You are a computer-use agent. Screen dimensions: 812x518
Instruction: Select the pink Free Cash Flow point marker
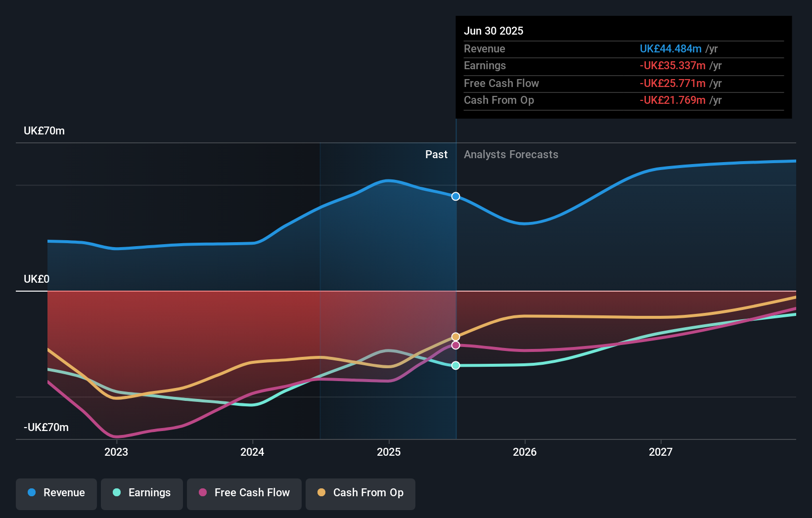point(455,345)
